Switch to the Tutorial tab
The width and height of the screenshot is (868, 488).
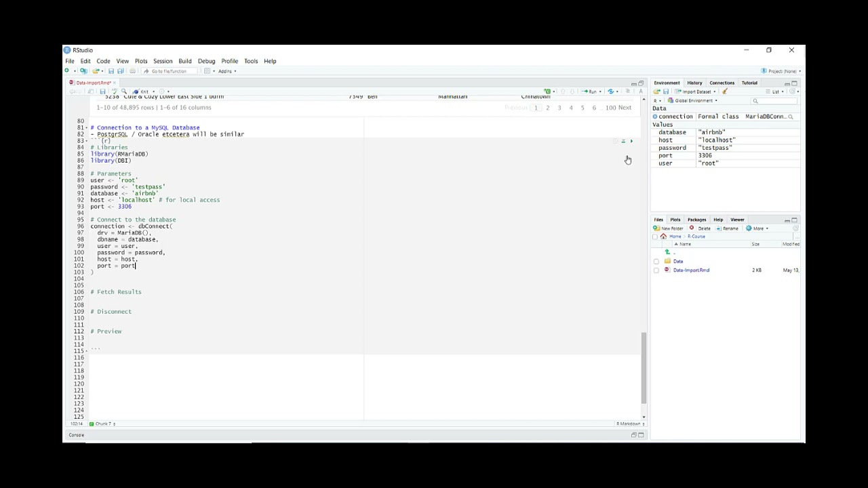[x=749, y=83]
